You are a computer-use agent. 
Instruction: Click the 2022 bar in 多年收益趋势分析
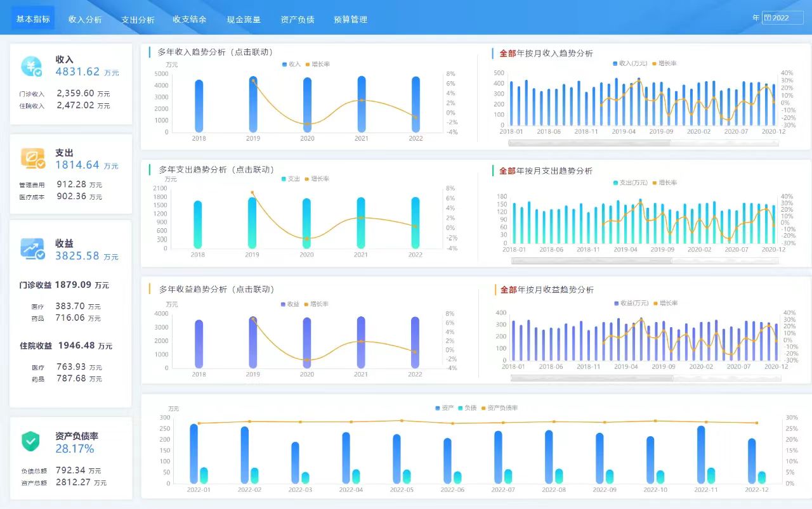(416, 342)
